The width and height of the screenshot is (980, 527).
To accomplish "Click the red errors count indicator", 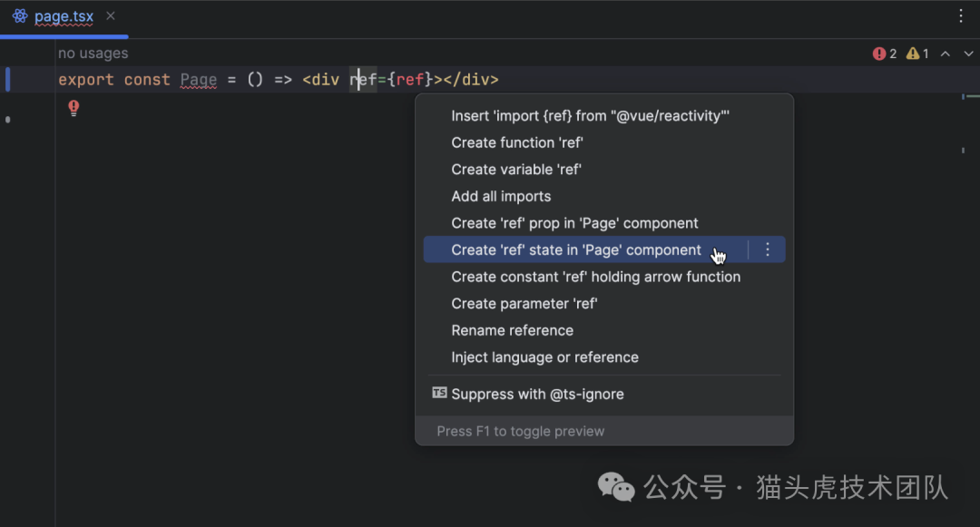I will tap(885, 54).
